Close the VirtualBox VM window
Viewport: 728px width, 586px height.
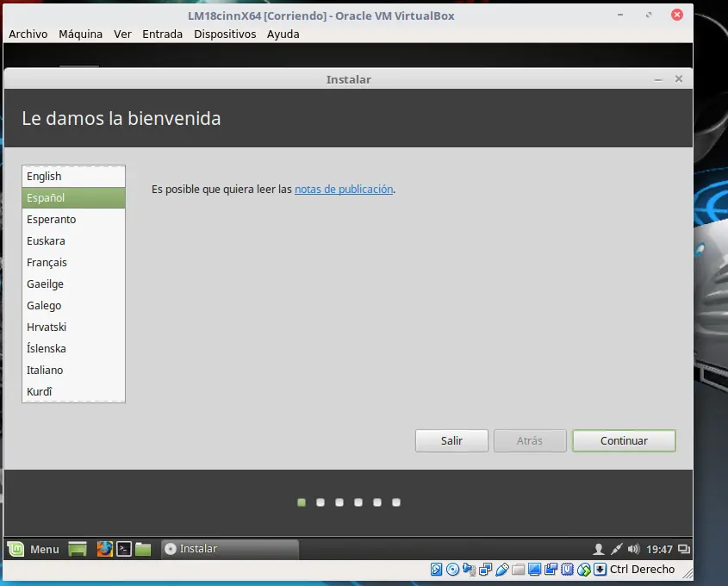click(677, 15)
